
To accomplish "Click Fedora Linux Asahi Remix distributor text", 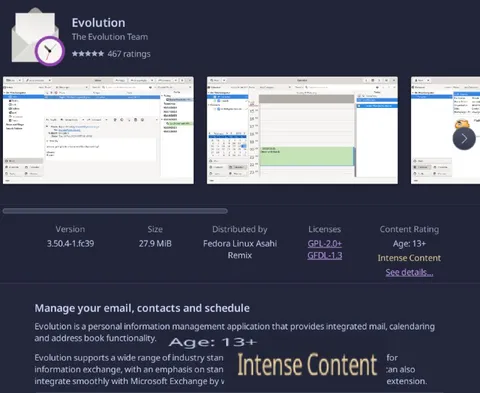I will click(x=240, y=249).
